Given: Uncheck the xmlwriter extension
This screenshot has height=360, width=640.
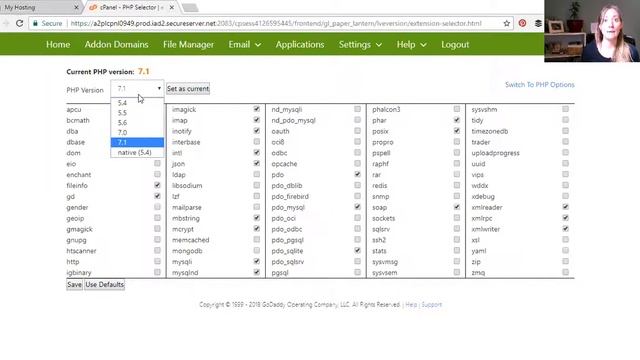Looking at the screenshot, I should [x=565, y=229].
